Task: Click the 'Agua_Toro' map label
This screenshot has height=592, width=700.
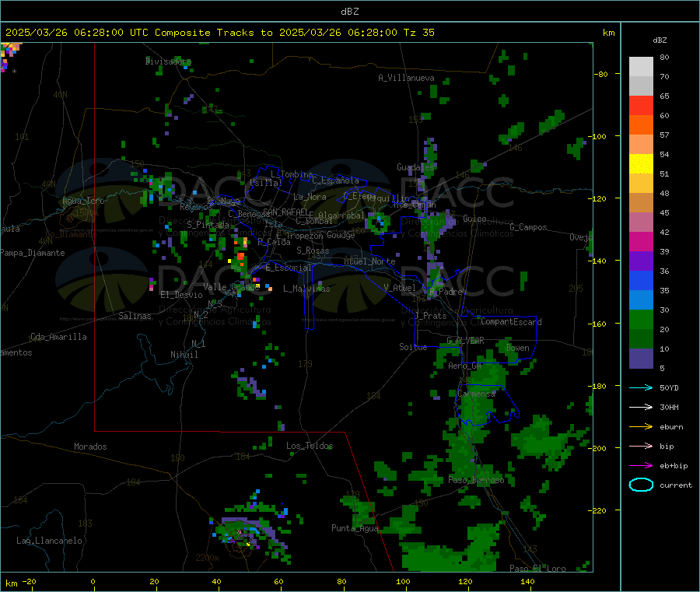Action: (83, 201)
